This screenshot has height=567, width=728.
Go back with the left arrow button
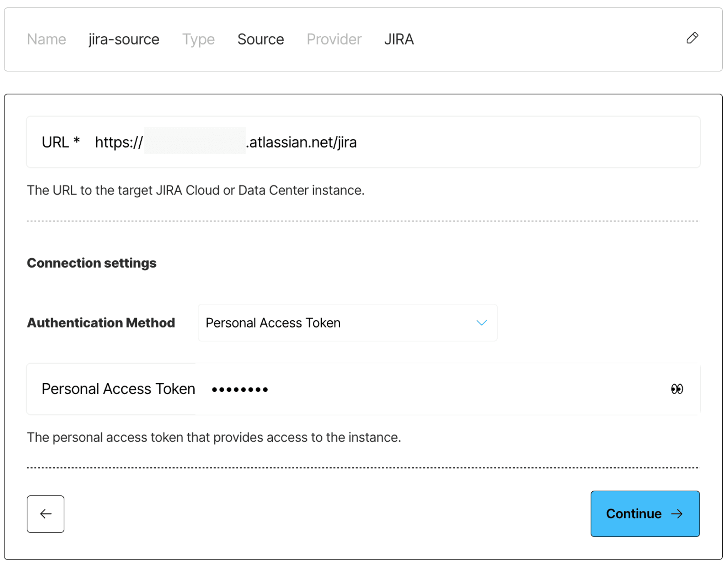click(45, 514)
